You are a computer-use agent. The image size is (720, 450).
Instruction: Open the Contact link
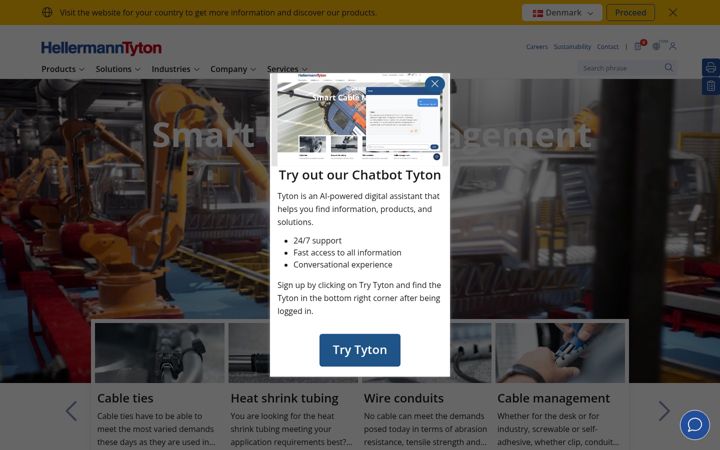pos(608,46)
